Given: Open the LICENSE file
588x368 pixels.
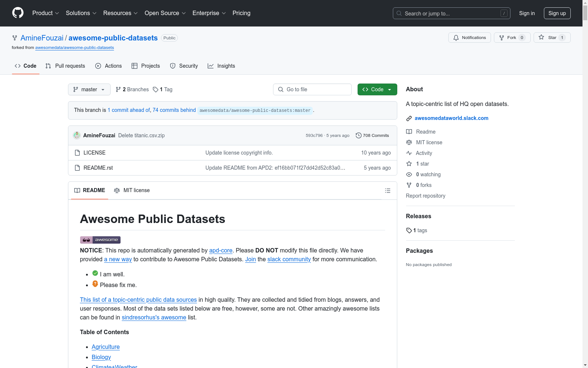Looking at the screenshot, I should click(94, 153).
